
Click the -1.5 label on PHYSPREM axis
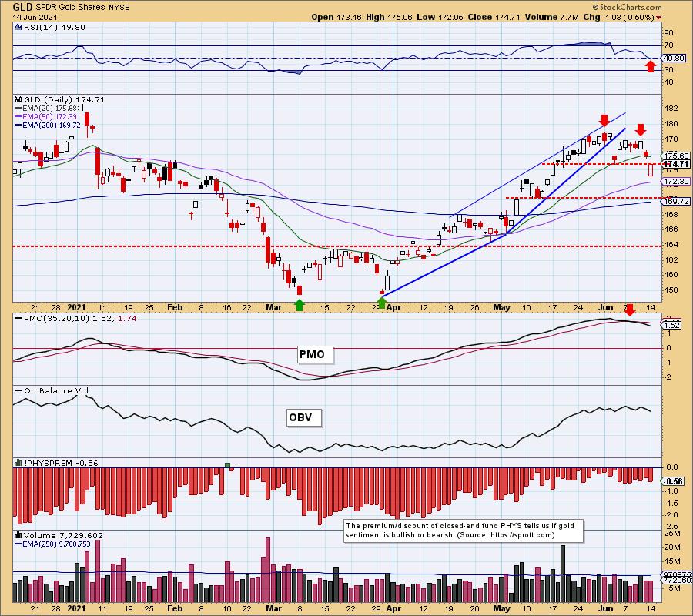point(671,504)
